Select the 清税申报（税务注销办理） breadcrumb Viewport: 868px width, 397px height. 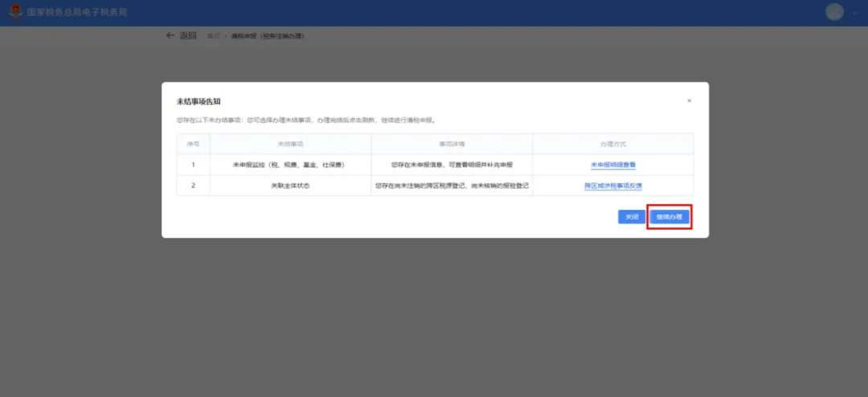(268, 36)
